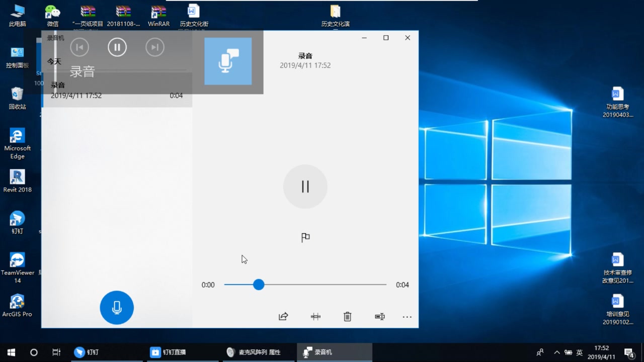Open WinRAR desktop icon
The height and width of the screenshot is (362, 644).
tap(158, 16)
